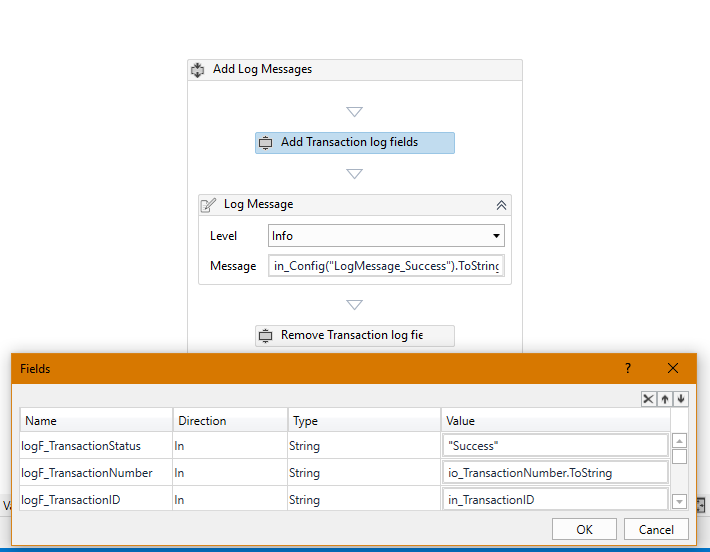Click the Log Message pencil icon
The width and height of the screenshot is (710, 552).
(x=208, y=205)
